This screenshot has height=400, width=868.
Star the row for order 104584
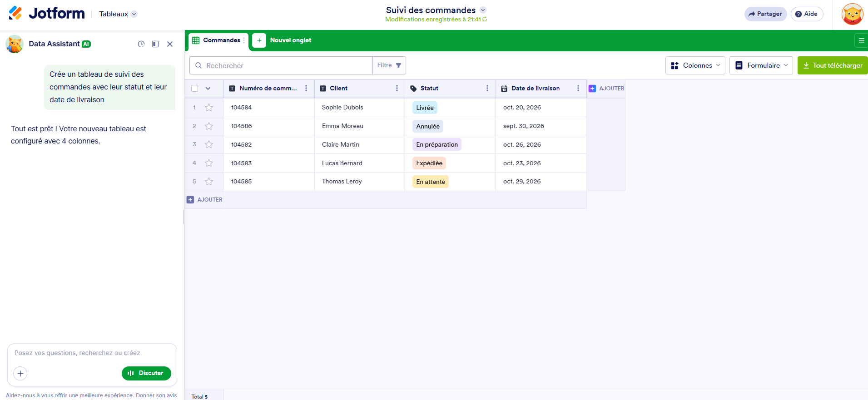pos(209,108)
